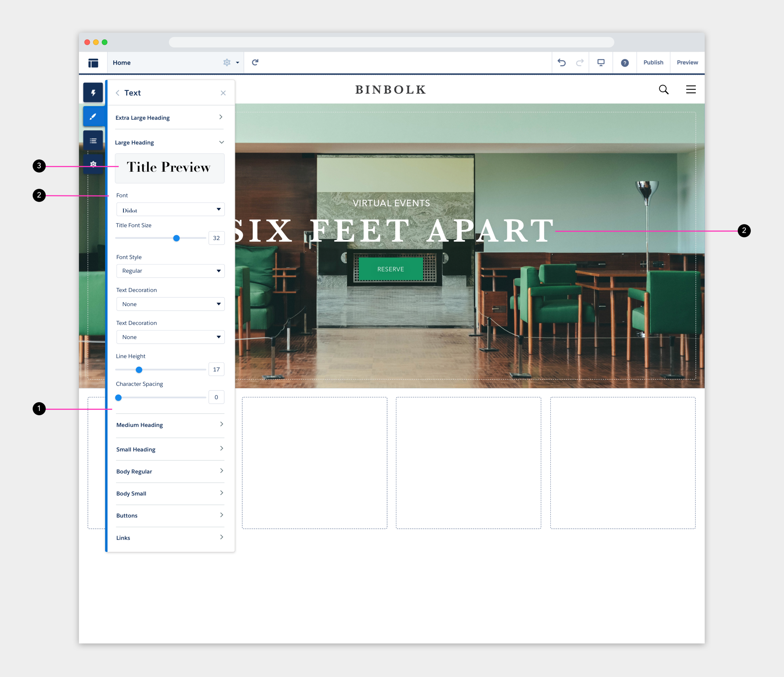
Task: Click the Title Font Size slider handle
Action: (x=176, y=238)
